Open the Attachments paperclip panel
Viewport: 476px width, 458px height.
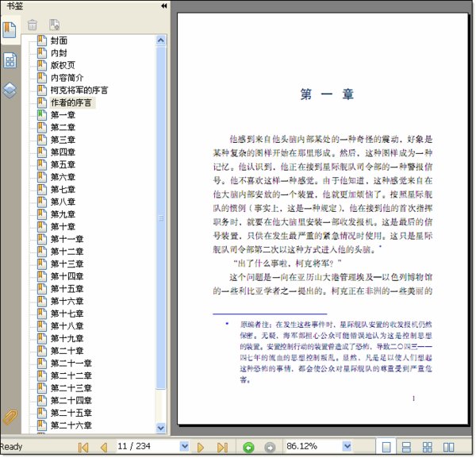tap(10, 418)
